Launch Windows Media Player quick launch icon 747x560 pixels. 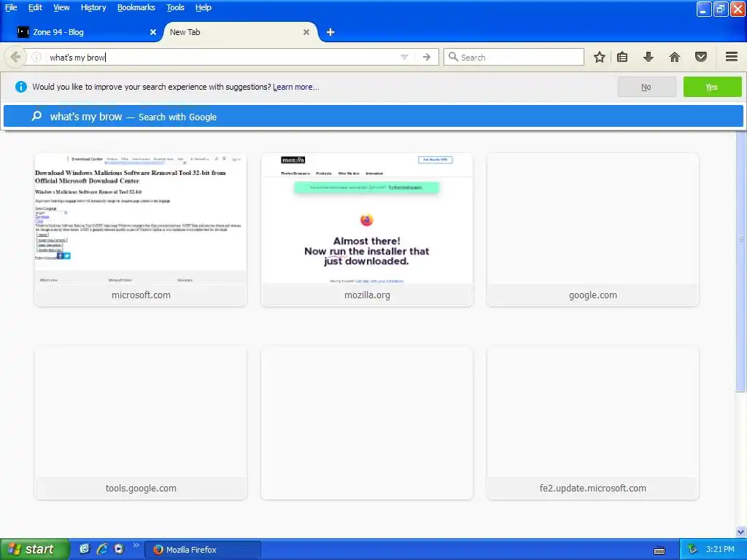pyautogui.click(x=119, y=549)
